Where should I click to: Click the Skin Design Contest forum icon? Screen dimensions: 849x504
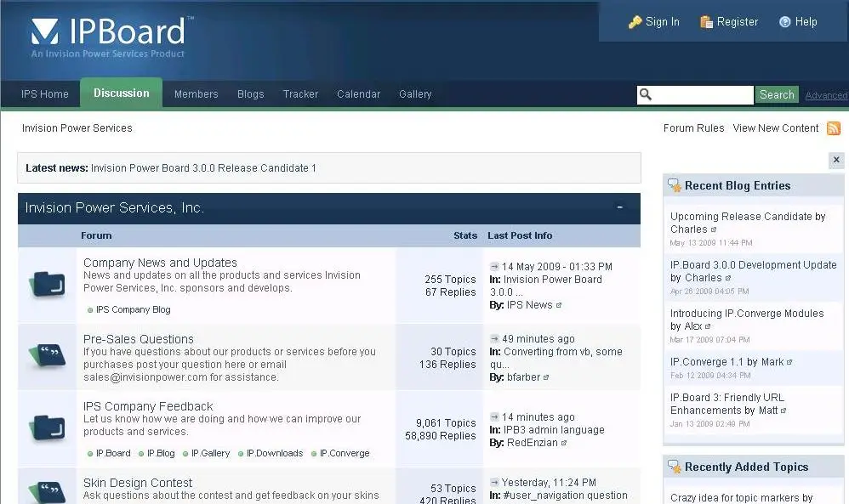click(x=47, y=491)
